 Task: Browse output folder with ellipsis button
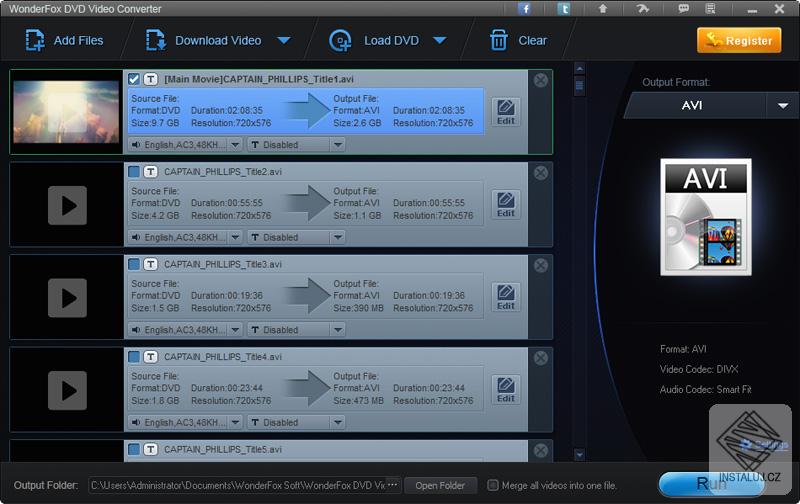[393, 485]
